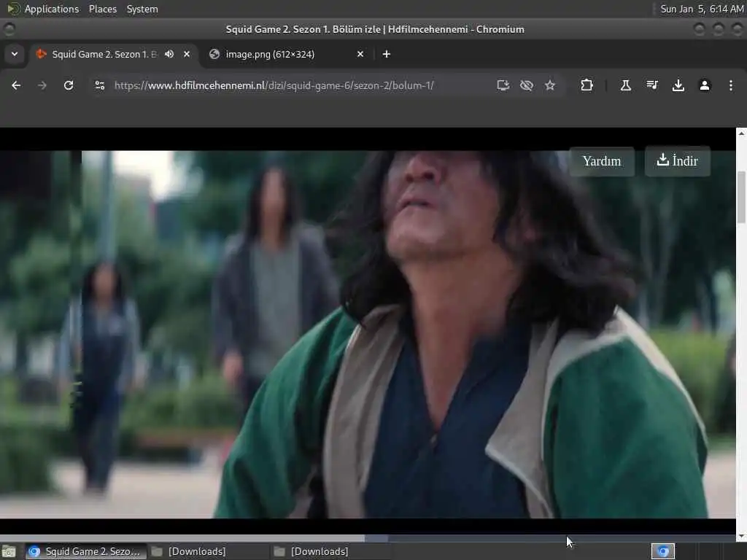Click the crossed-out eye tracking icon
Screen dimensions: 747x560
527,85
